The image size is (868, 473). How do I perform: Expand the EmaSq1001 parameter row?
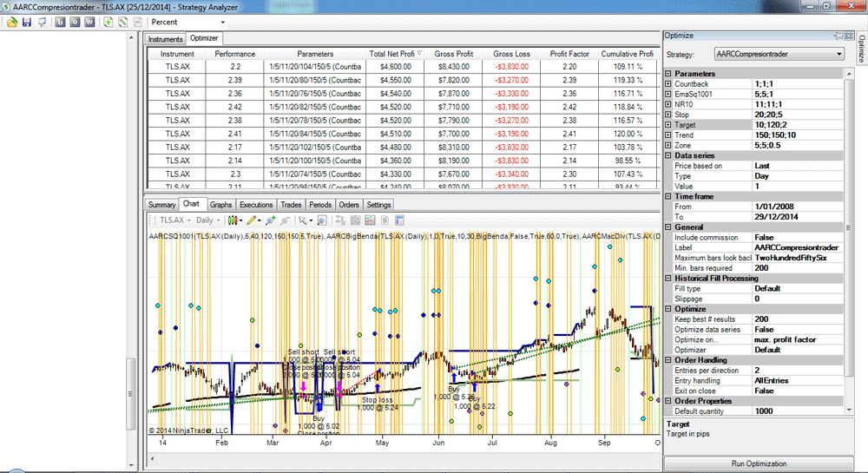pyautogui.click(x=667, y=94)
